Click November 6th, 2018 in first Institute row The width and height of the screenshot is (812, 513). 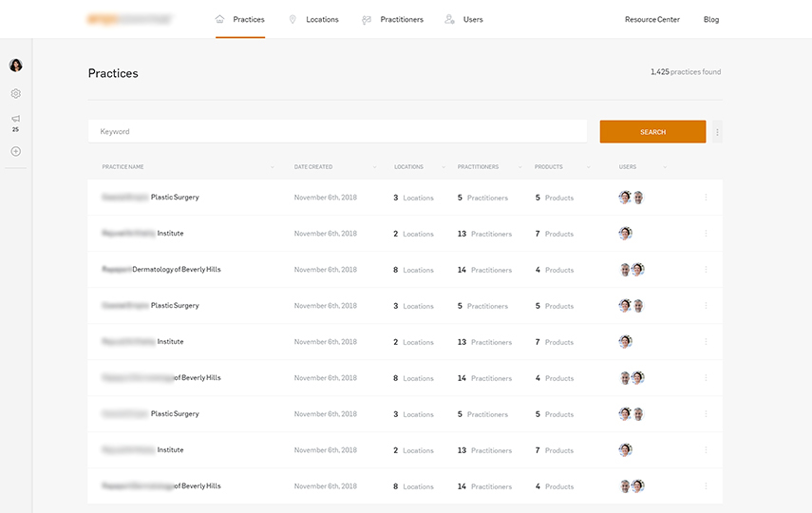coord(325,234)
